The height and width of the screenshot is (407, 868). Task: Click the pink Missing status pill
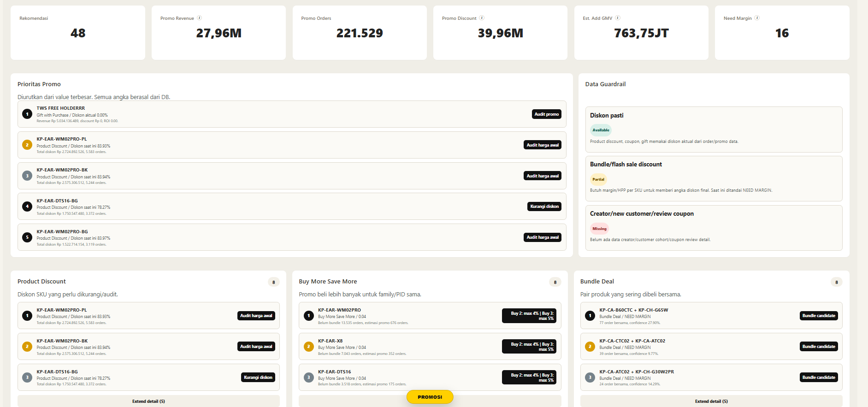click(x=599, y=229)
